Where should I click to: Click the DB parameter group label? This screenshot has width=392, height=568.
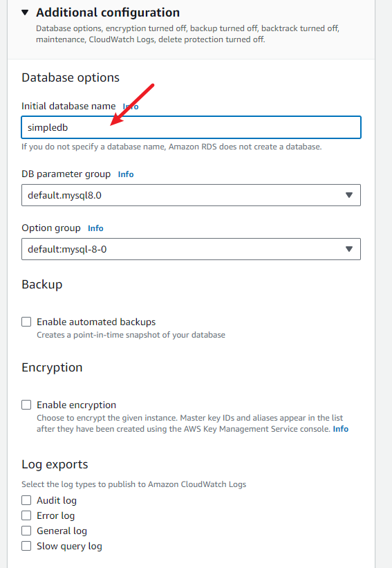pyautogui.click(x=66, y=174)
